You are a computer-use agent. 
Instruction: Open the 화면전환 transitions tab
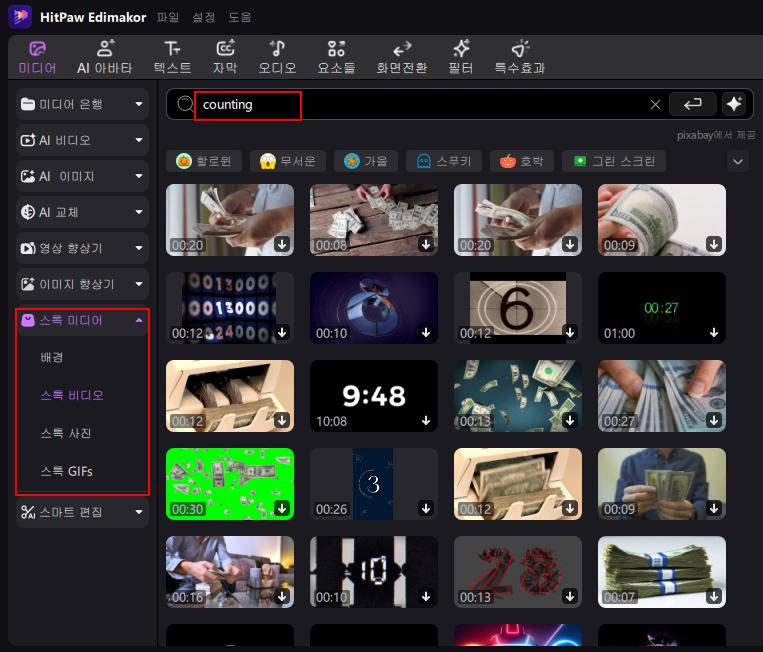[x=402, y=57]
